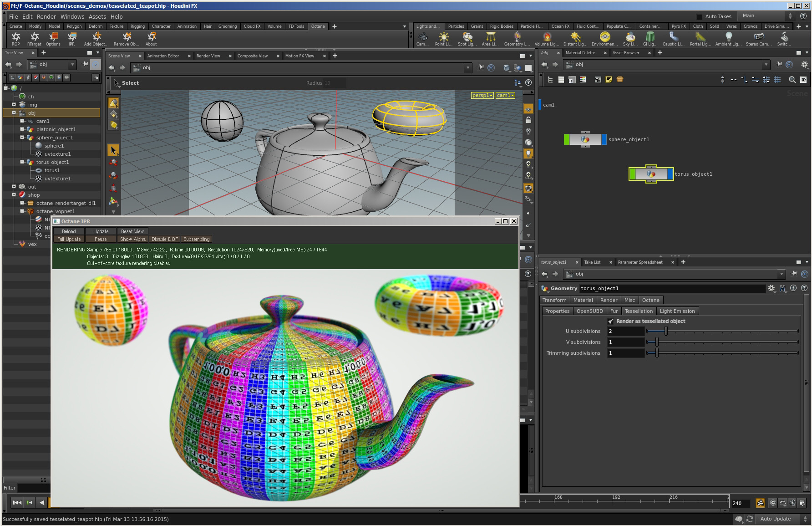The height and width of the screenshot is (526, 812).
Task: Add a Spot Light from shelf
Action: 467,39
